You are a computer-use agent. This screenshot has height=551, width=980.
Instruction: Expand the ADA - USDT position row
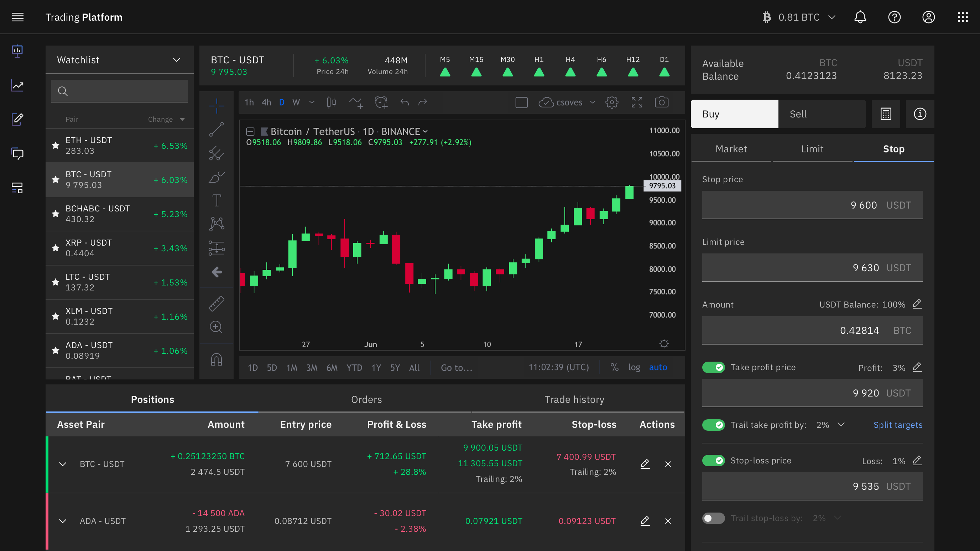pos(63,521)
